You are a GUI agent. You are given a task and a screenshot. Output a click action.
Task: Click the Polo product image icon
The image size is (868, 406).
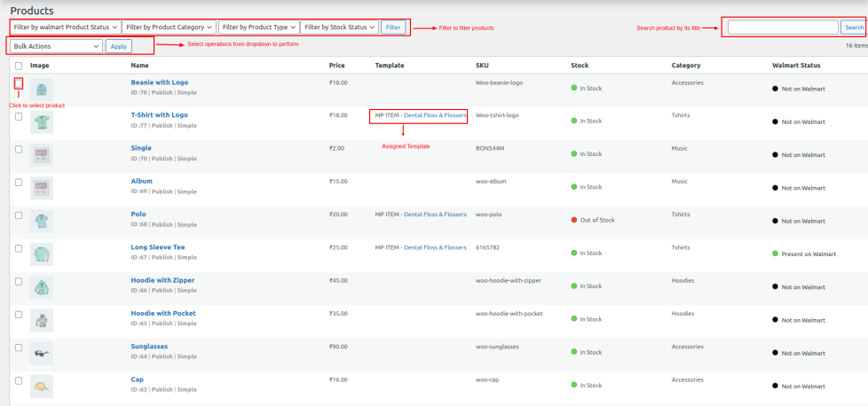42,221
